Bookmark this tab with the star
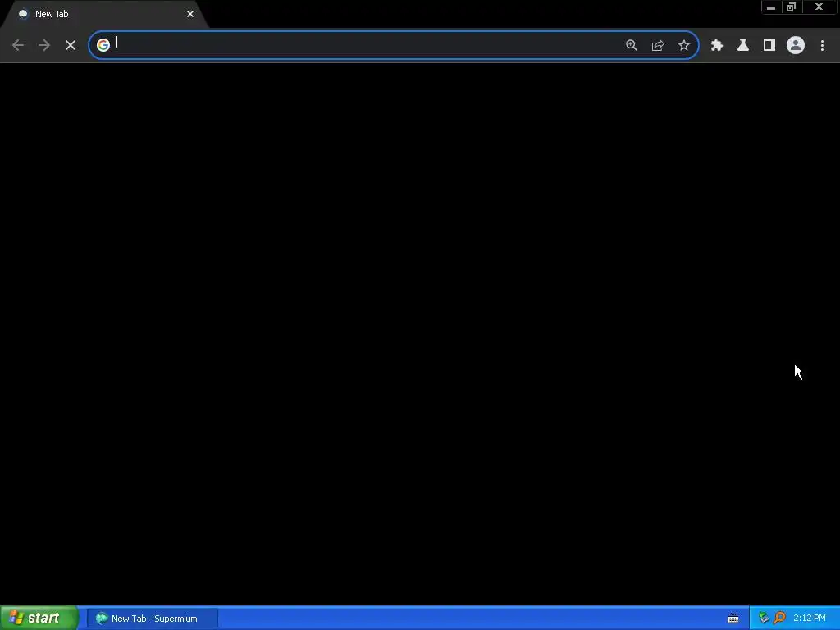Image resolution: width=840 pixels, height=630 pixels. click(684, 46)
